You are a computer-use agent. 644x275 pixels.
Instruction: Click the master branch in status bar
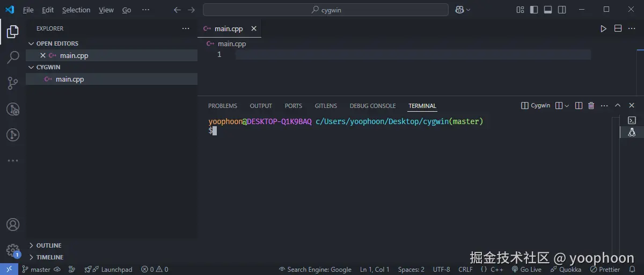[x=36, y=269]
